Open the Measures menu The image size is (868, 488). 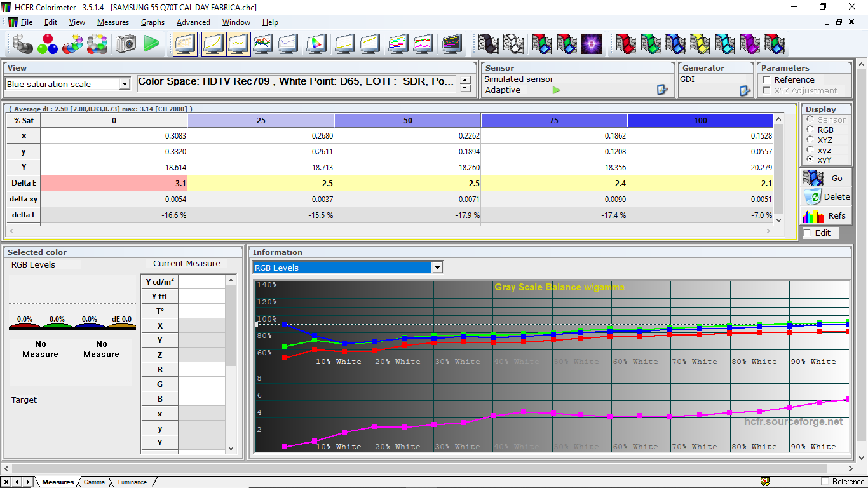(x=113, y=22)
